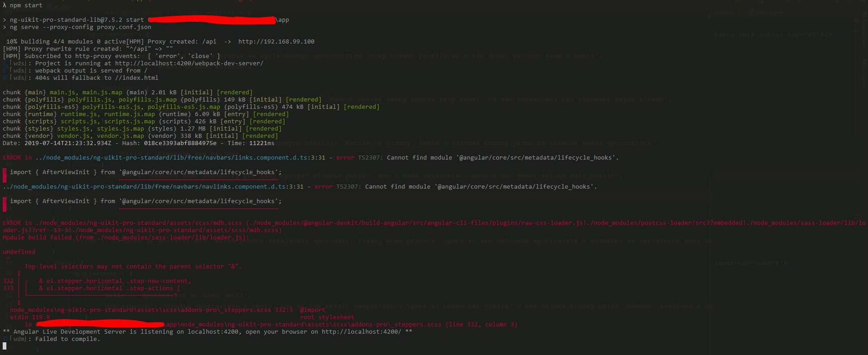Click the red "undefined" text

click(x=19, y=252)
